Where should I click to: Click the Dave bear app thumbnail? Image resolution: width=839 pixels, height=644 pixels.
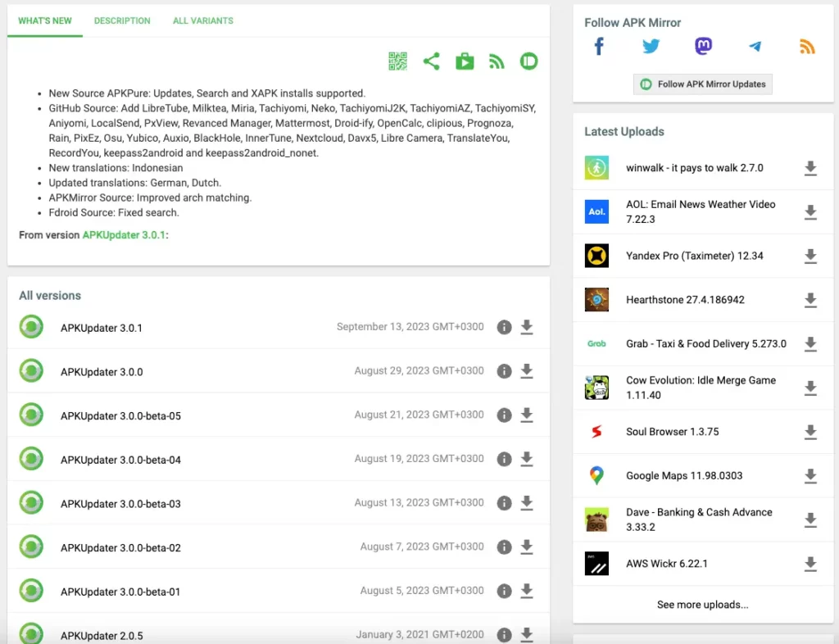coord(596,519)
